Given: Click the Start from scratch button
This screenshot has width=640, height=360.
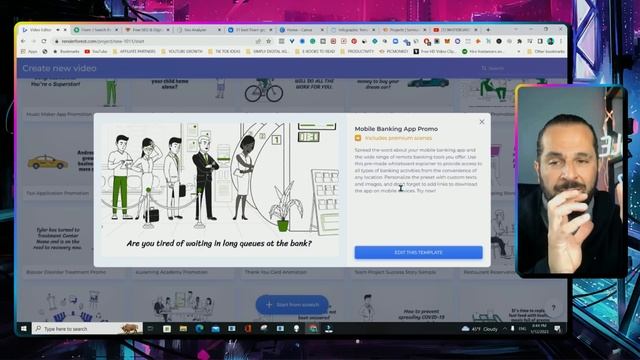Looking at the screenshot, I should [292, 304].
